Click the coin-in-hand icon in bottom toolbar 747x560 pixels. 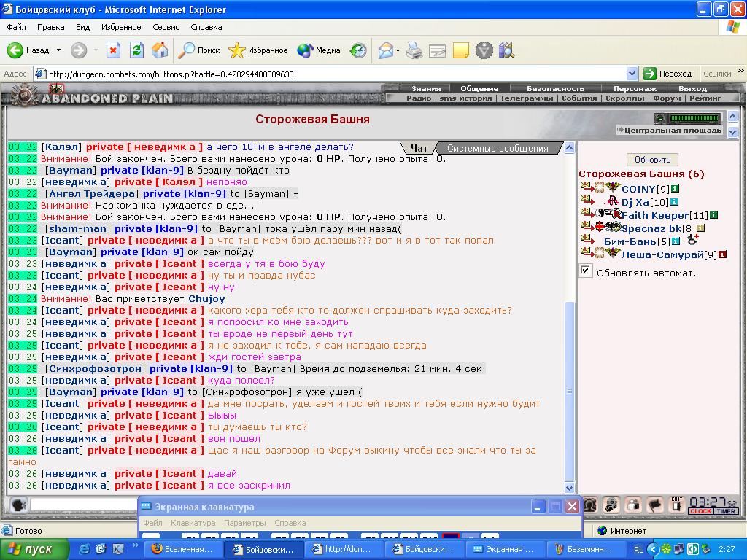point(611,505)
